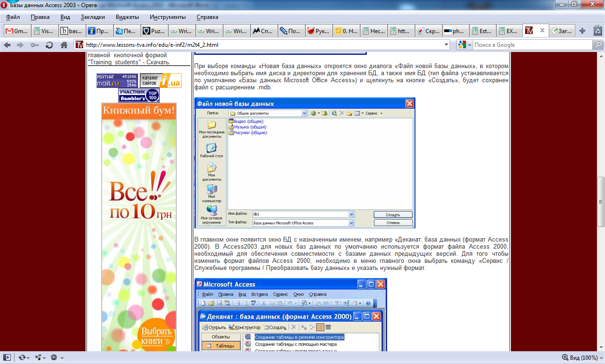Expand the address bar URL history dropdown
This screenshot has width=605, height=364.
pyautogui.click(x=447, y=45)
